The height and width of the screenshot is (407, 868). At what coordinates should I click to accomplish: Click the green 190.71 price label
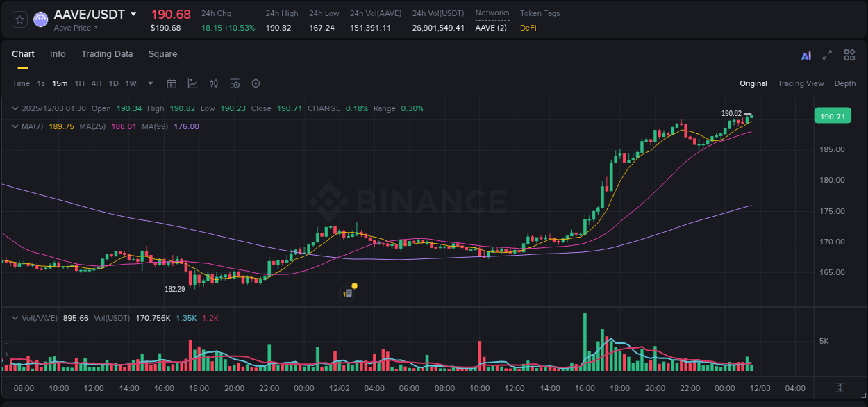click(x=832, y=115)
